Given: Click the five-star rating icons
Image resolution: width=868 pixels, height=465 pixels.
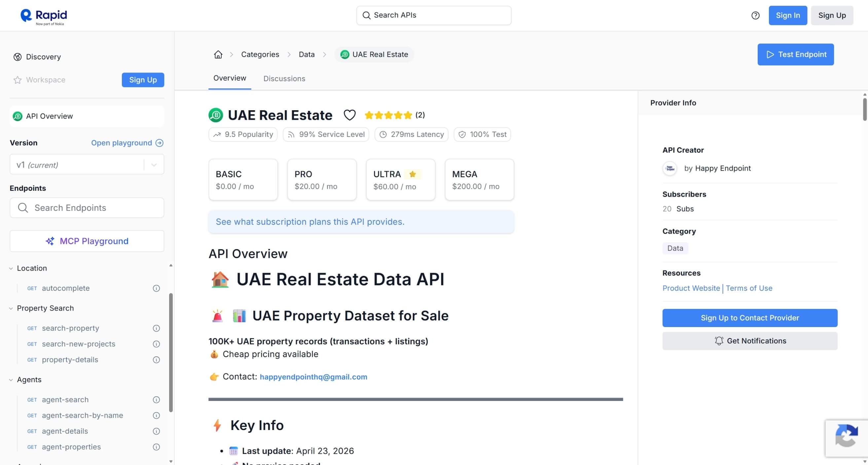Looking at the screenshot, I should [x=388, y=115].
